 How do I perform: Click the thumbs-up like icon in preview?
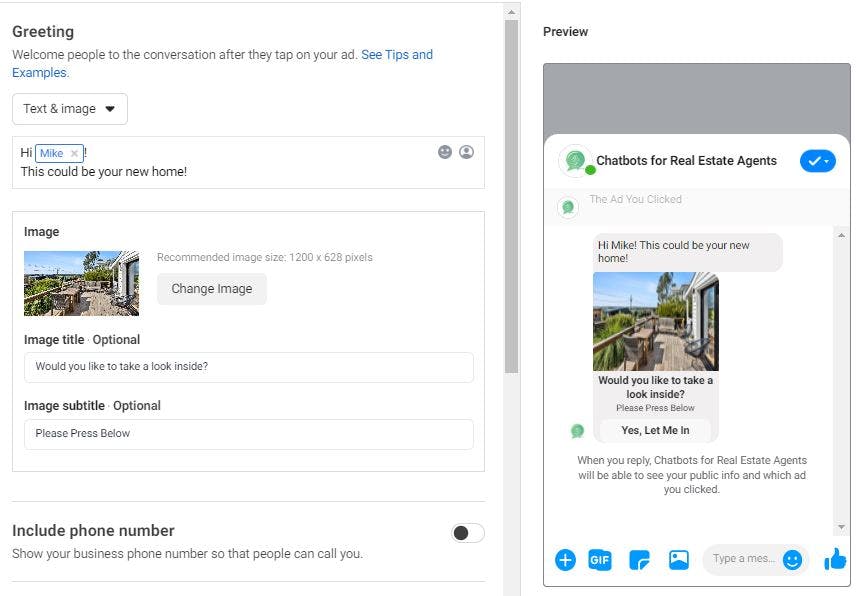835,560
